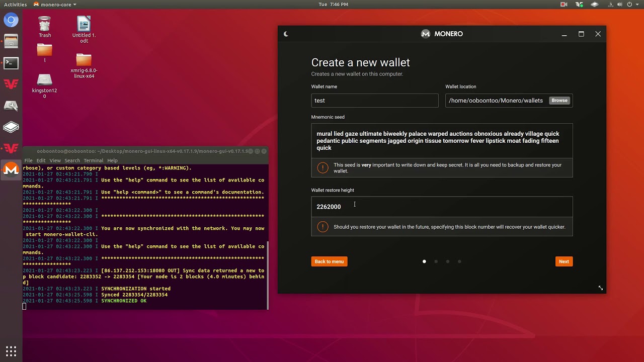The height and width of the screenshot is (362, 644).
Task: Click the resize grip at the Monero window corner
Action: 600,288
